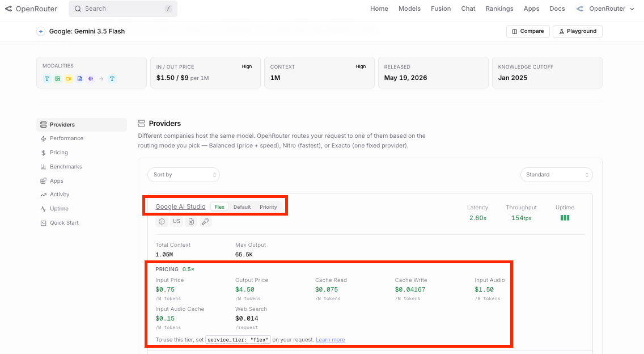Click the Pricing dollar icon

tap(43, 153)
